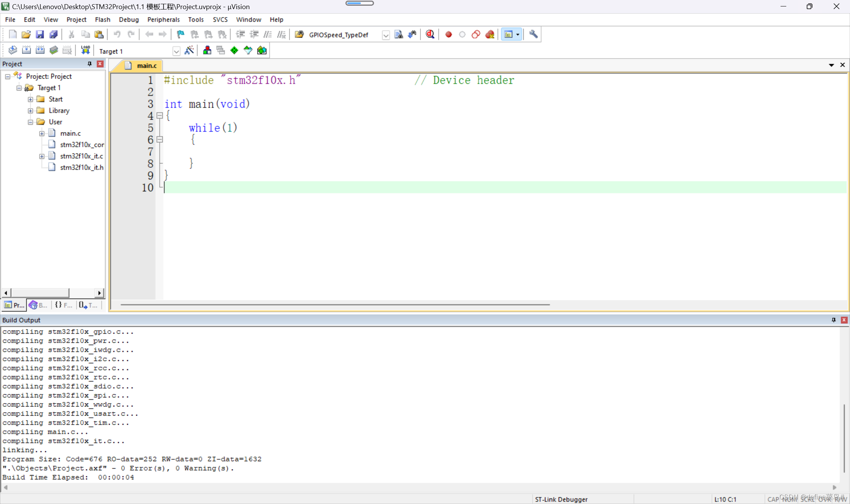
Task: Click editor horizontal scrollbar
Action: pyautogui.click(x=335, y=304)
